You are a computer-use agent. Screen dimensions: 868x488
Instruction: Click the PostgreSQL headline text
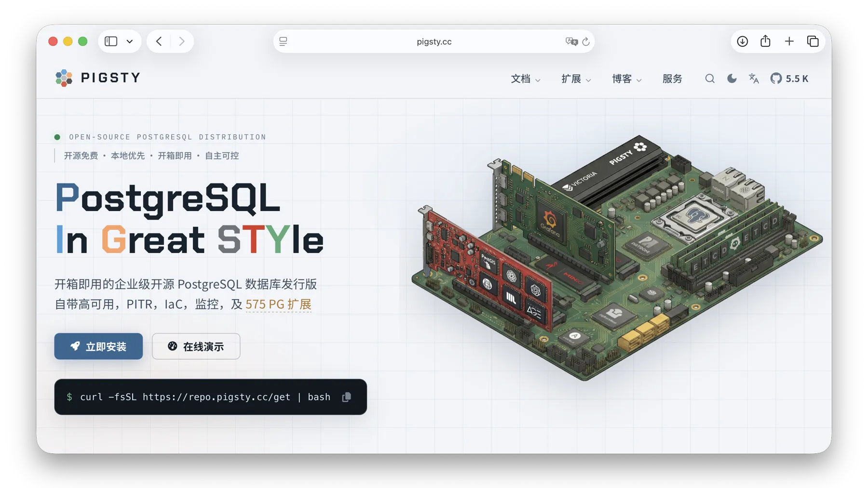[167, 198]
